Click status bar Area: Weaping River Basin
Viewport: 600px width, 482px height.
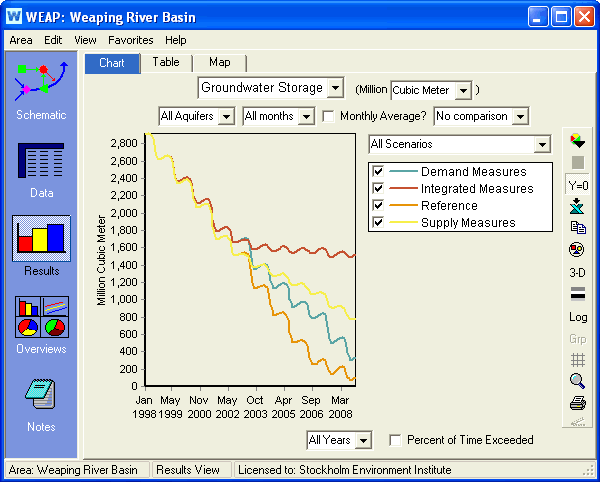(73, 470)
